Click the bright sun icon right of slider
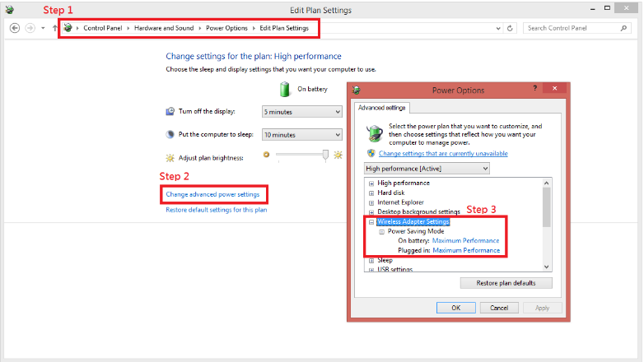Viewport: 644px width, 362px height. pos(337,155)
